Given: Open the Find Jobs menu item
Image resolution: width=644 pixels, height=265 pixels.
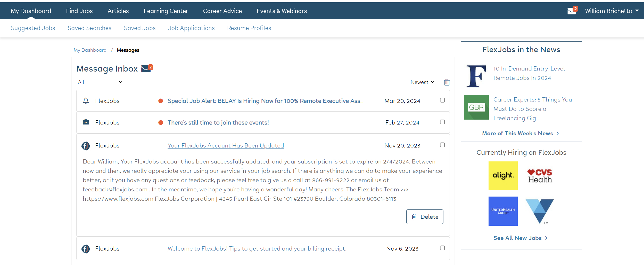Looking at the screenshot, I should [79, 11].
